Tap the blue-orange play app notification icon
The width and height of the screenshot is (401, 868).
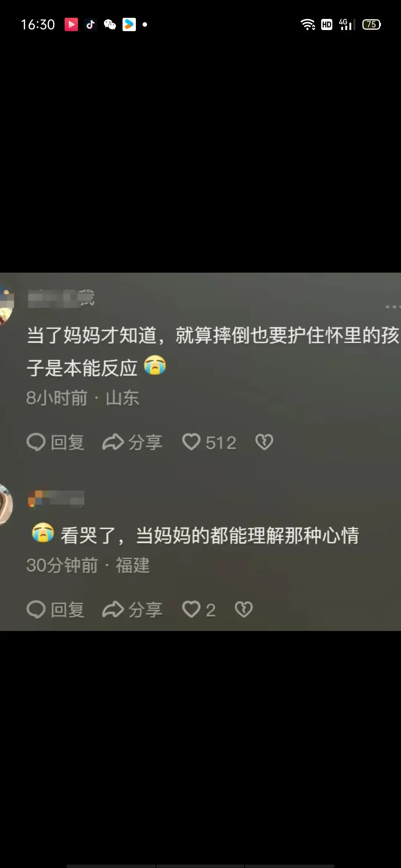[129, 24]
